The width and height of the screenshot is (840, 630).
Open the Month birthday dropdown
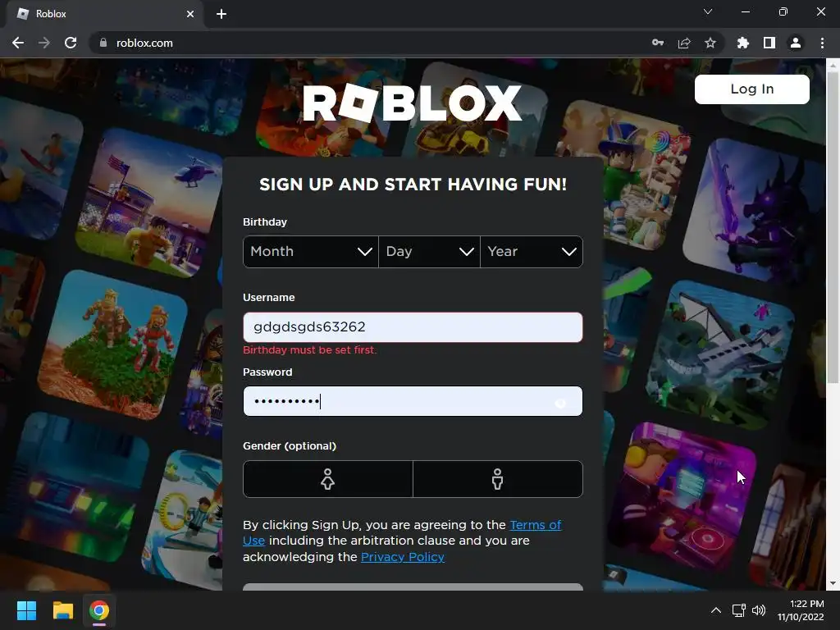pos(311,252)
